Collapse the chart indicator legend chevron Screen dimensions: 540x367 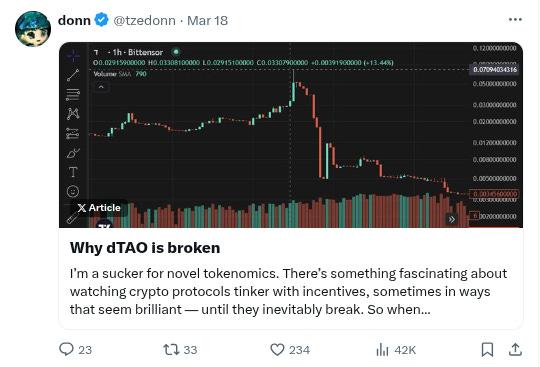(x=101, y=87)
